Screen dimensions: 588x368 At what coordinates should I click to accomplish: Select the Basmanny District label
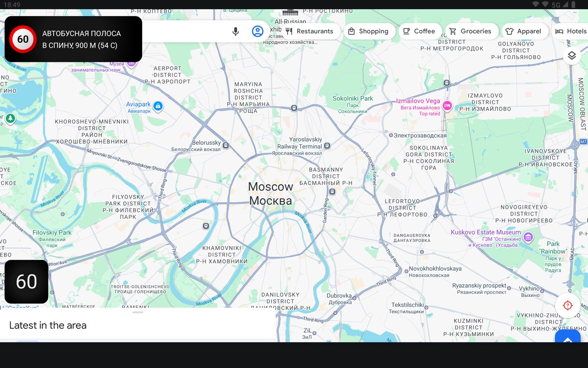tap(326, 176)
